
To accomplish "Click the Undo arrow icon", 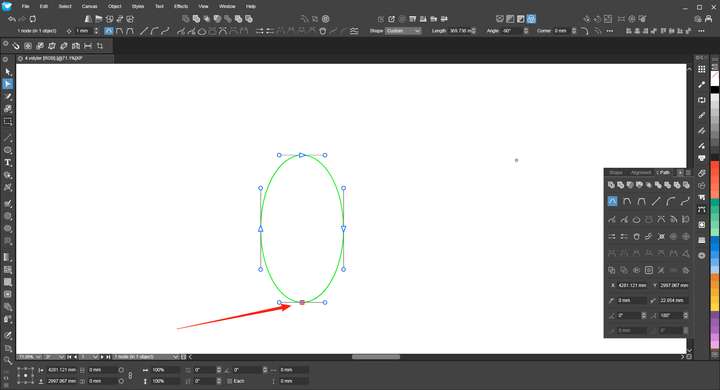I will pyautogui.click(x=12, y=19).
